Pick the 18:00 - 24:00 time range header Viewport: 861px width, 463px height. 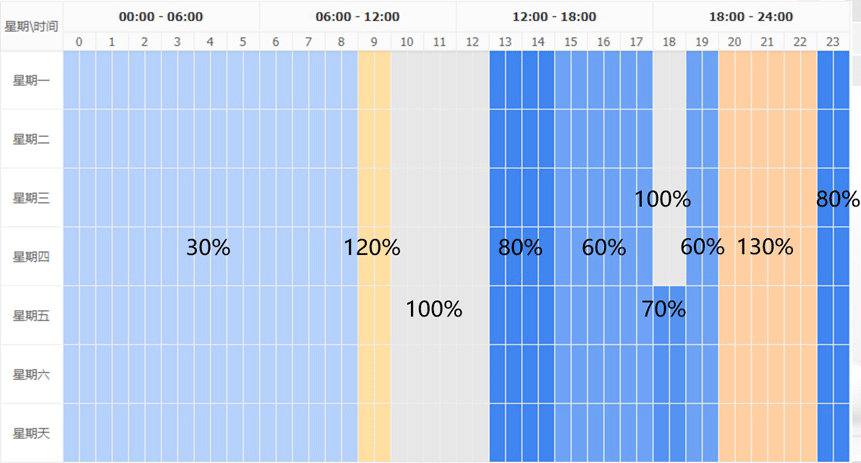click(x=751, y=17)
